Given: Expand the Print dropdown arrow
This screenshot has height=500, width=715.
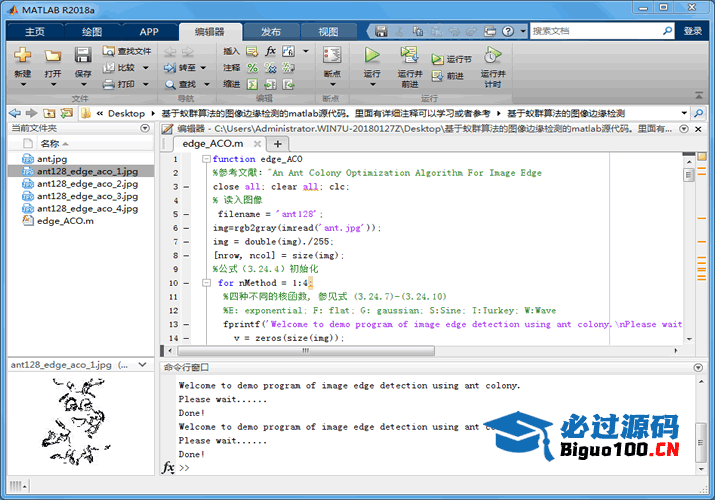Looking at the screenshot, I should [x=145, y=84].
